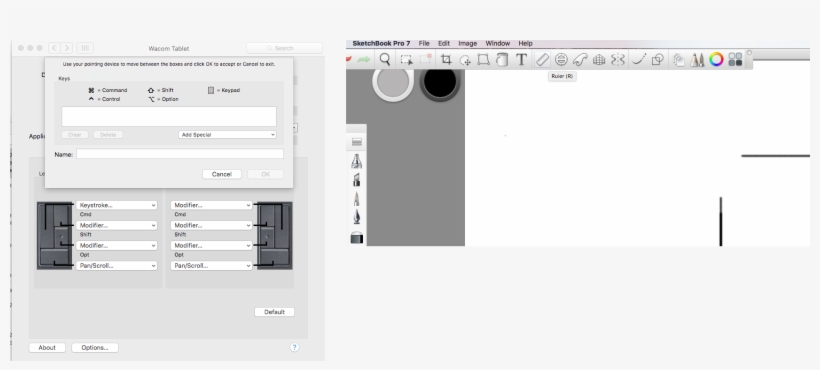Click the gray brush puck
Image resolution: width=820 pixels, height=370 pixels.
(x=393, y=82)
